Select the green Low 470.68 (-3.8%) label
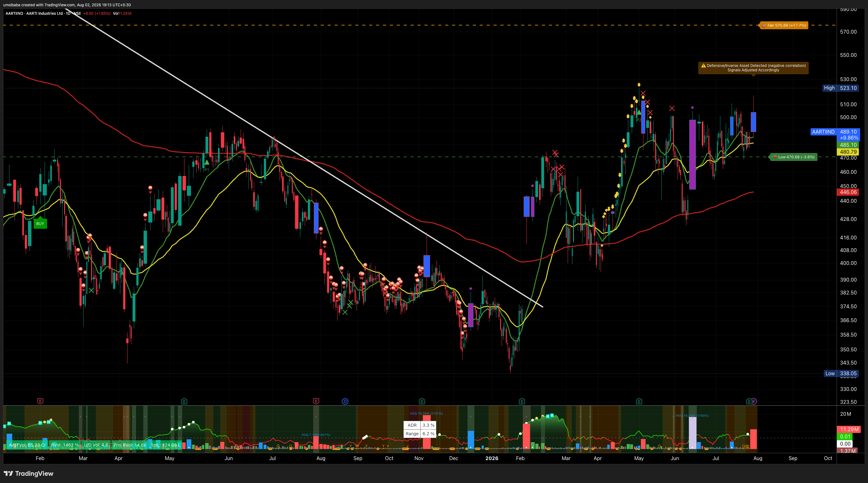The height and width of the screenshot is (483, 868). tap(794, 157)
